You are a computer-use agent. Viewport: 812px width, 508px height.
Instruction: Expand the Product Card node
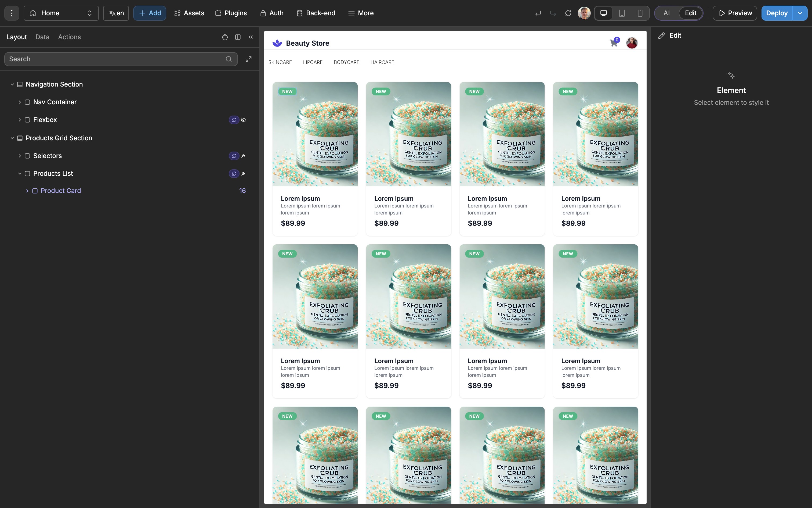pyautogui.click(x=27, y=191)
